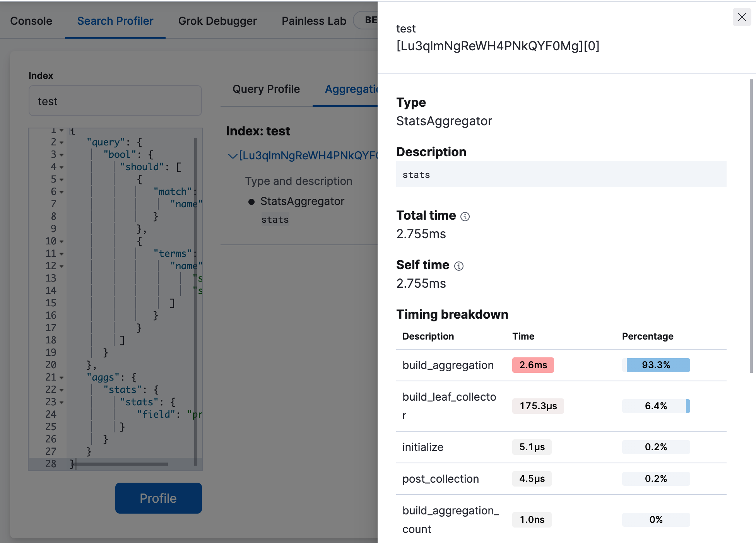Screen dimensions: 756x543
Task: Click the Profile button to run query
Action: [158, 498]
